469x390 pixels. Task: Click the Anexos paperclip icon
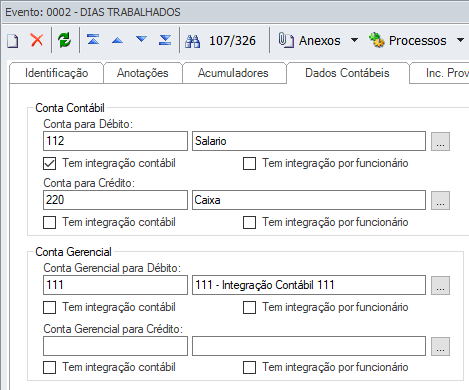point(286,40)
